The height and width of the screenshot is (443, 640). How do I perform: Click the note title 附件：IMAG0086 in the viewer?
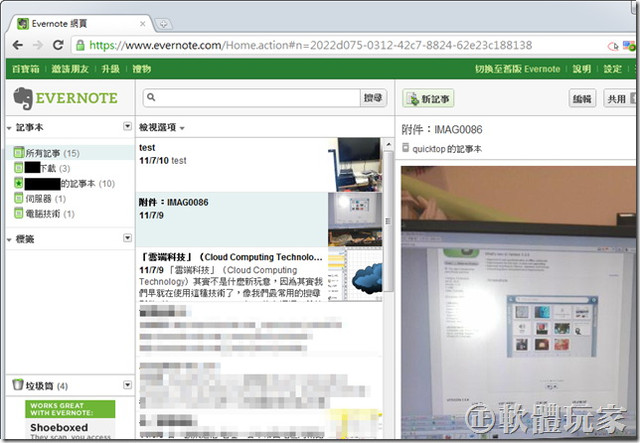click(x=442, y=129)
